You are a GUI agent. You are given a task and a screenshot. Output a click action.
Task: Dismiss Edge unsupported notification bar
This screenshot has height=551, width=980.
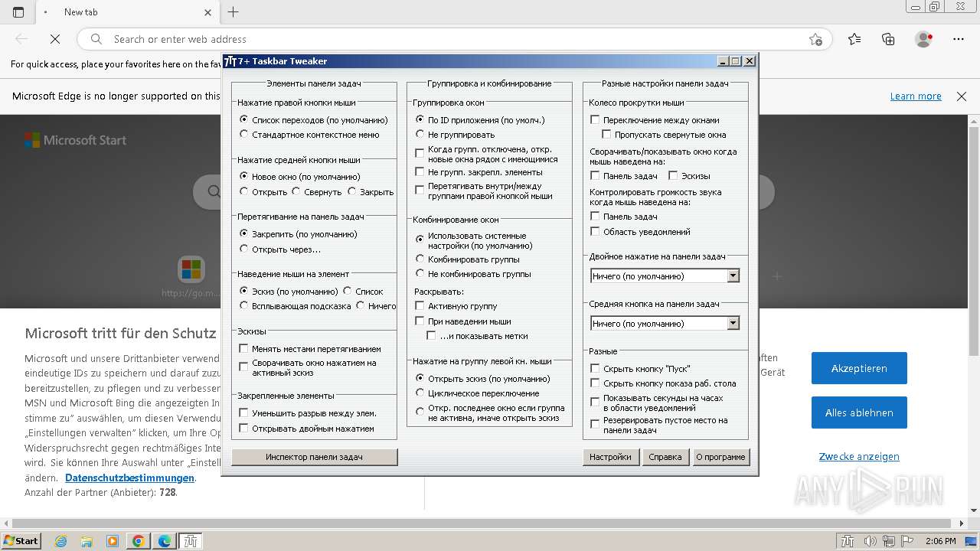pyautogui.click(x=962, y=96)
